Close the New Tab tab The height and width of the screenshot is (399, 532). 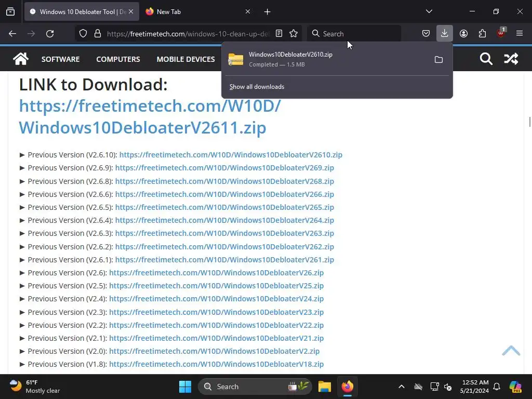point(248,11)
